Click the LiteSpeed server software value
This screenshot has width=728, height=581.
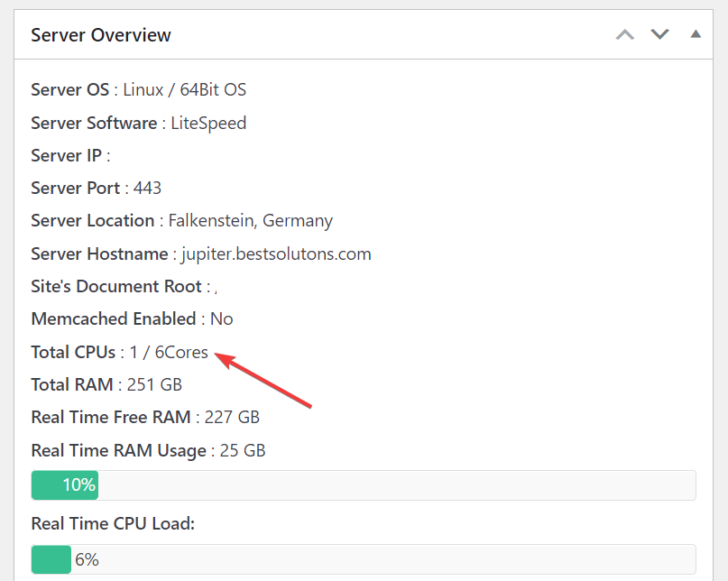pos(208,123)
